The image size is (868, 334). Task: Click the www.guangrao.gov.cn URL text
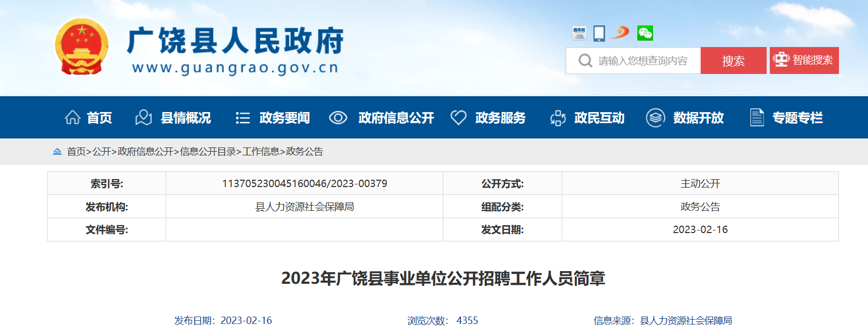pyautogui.click(x=235, y=68)
